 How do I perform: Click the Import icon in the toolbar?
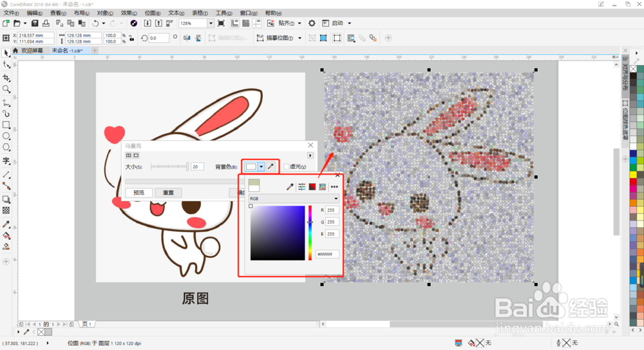tap(147, 23)
